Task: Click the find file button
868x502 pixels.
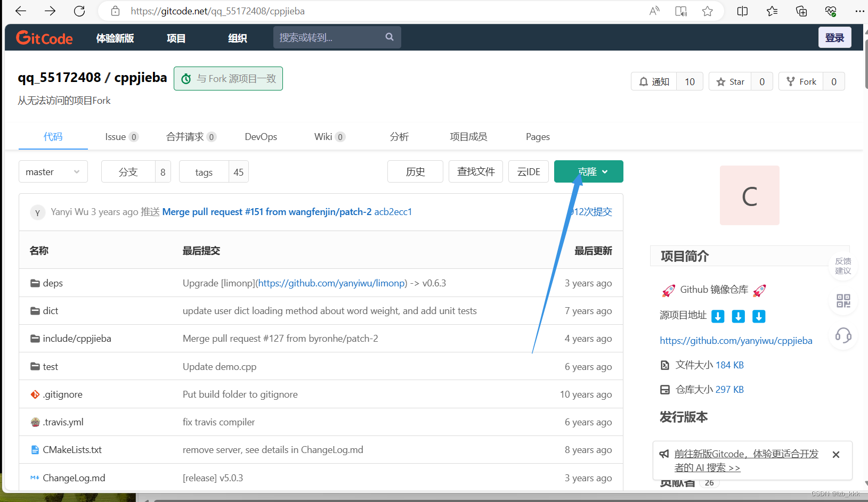Action: 476,171
